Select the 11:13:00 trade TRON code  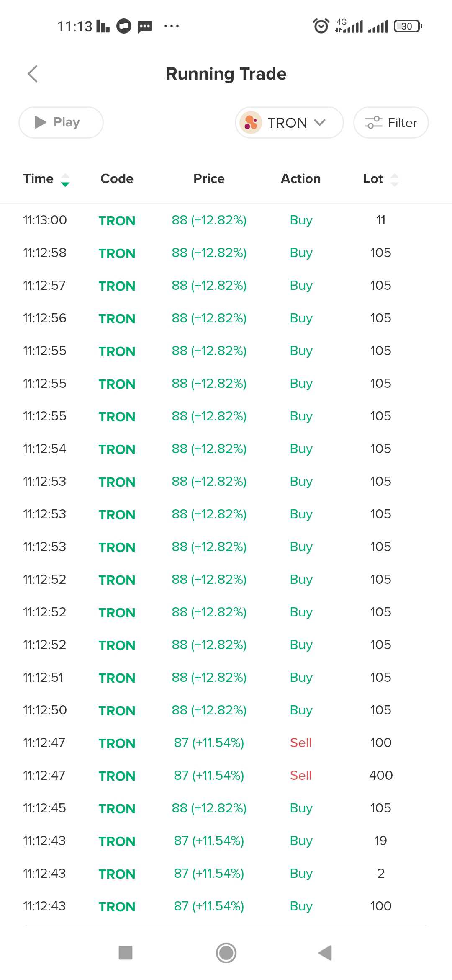(117, 221)
